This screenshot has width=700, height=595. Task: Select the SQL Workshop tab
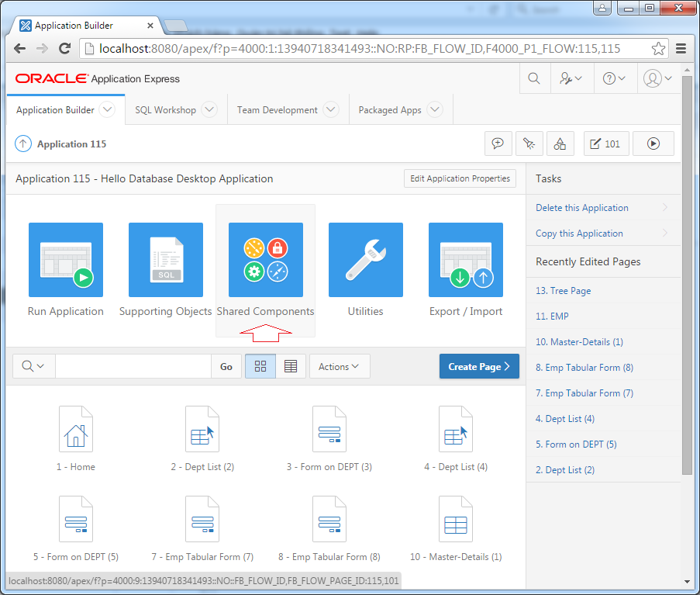coord(166,110)
